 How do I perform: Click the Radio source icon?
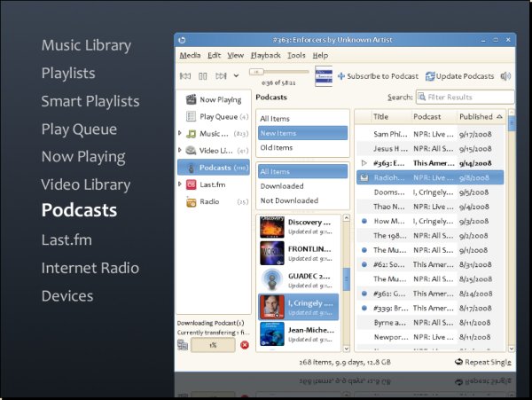pyautogui.click(x=191, y=202)
